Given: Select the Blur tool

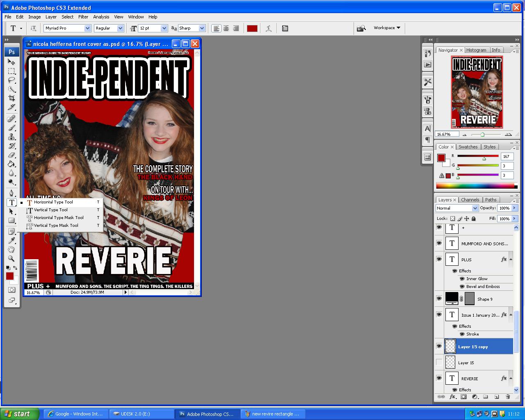Looking at the screenshot, I should tap(11, 173).
